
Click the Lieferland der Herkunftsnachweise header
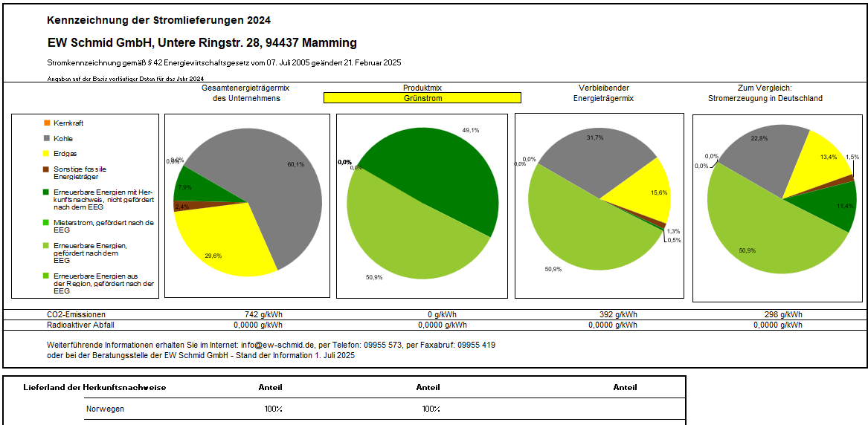click(94, 387)
